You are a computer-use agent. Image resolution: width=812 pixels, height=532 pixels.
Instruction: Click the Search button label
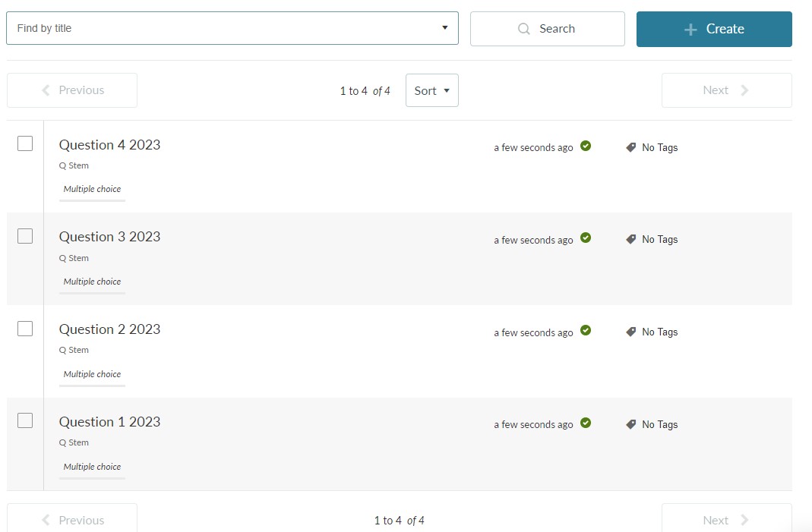pyautogui.click(x=558, y=29)
